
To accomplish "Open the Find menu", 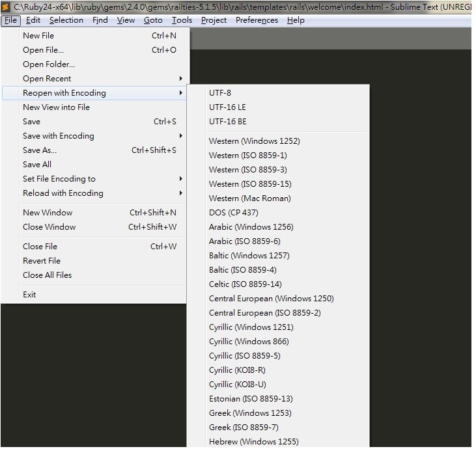I will coord(100,20).
